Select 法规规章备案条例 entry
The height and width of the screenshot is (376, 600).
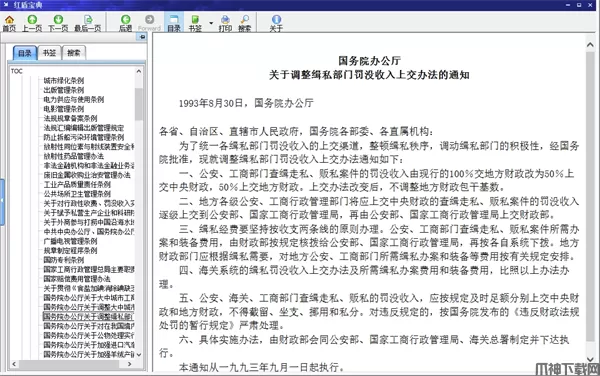tap(70, 118)
